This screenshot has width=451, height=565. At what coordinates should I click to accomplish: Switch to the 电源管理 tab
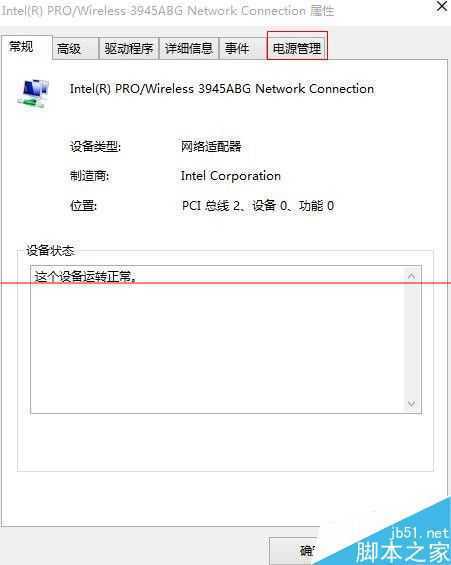[297, 46]
